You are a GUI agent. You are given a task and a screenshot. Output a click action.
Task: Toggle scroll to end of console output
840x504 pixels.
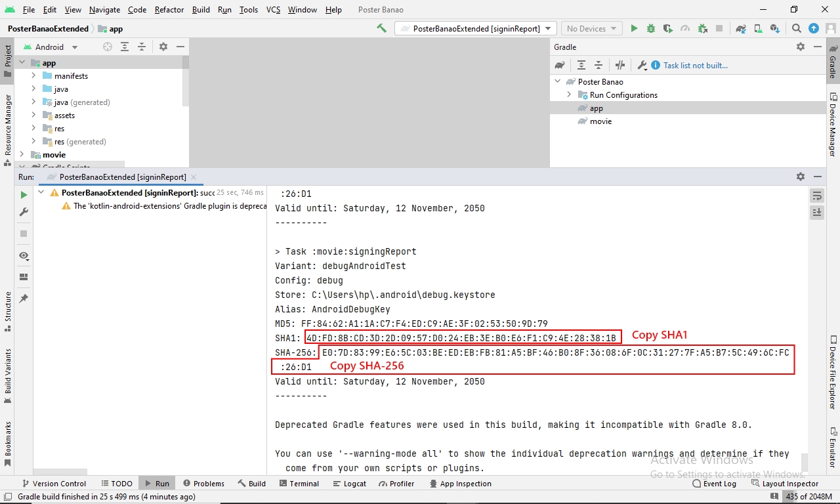click(817, 212)
